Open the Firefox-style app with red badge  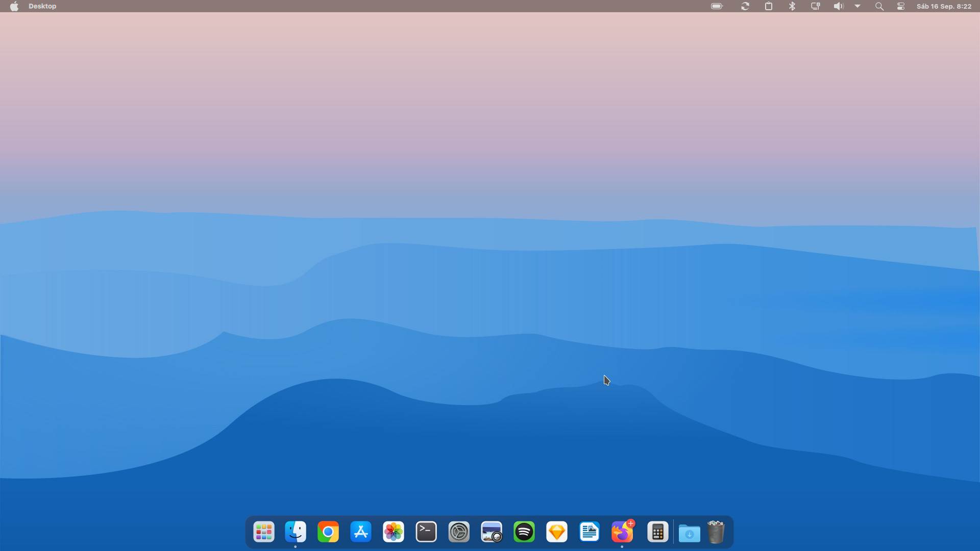tap(622, 532)
